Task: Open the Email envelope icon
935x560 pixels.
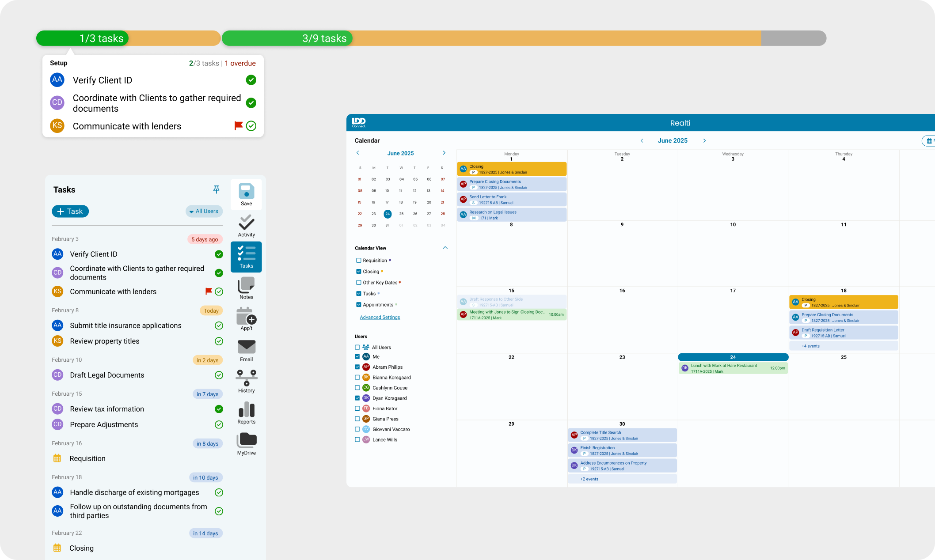Action: point(246,347)
